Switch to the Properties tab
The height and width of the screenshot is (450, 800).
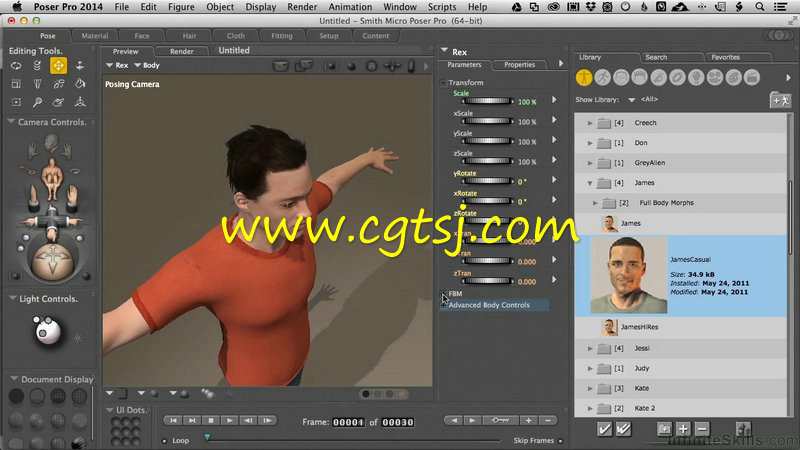[519, 65]
